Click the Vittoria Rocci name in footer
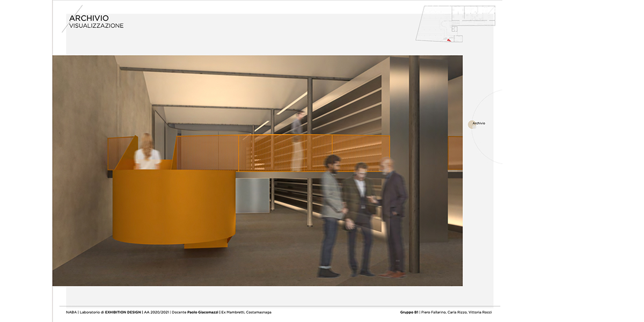644x322 pixels. [480, 312]
